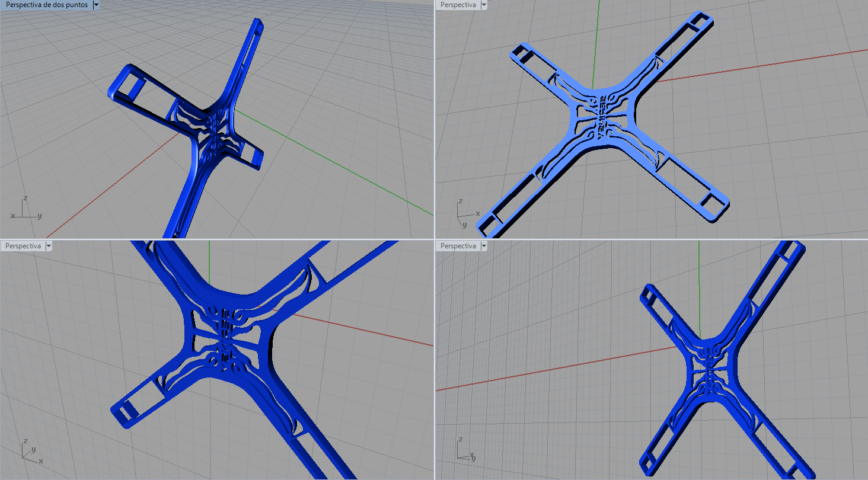Open the viewport menu arrow of the light-blue model view

pyautogui.click(x=484, y=5)
